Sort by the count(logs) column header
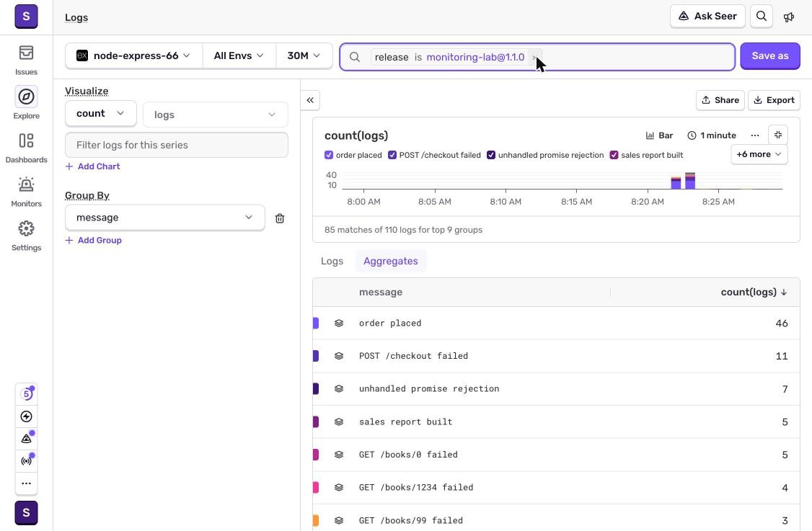The width and height of the screenshot is (812, 531). pos(754,292)
